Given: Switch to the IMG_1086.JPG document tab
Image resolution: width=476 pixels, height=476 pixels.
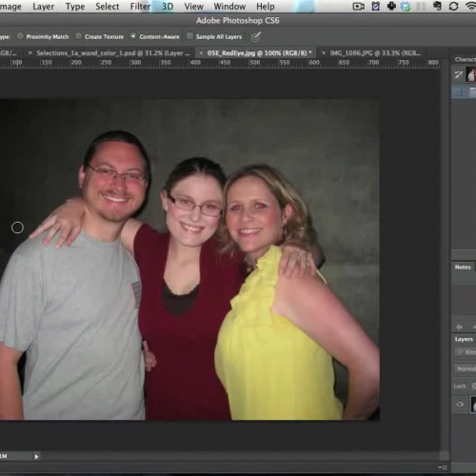Looking at the screenshot, I should click(x=375, y=53).
